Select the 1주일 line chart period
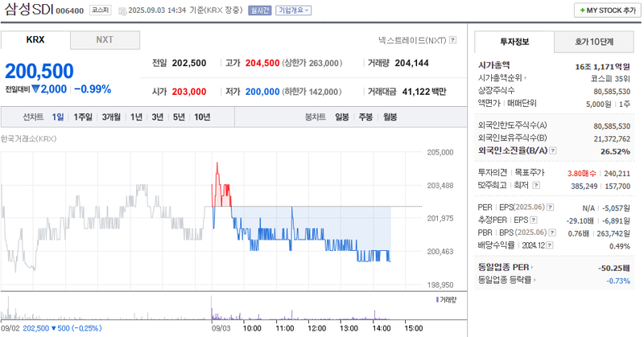The width and height of the screenshot is (644, 337). 83,117
